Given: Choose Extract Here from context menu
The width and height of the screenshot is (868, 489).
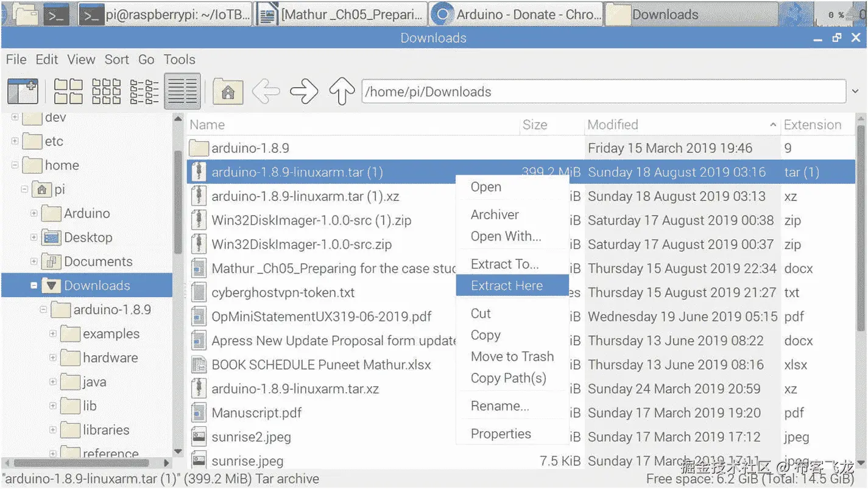Looking at the screenshot, I should click(x=512, y=286).
